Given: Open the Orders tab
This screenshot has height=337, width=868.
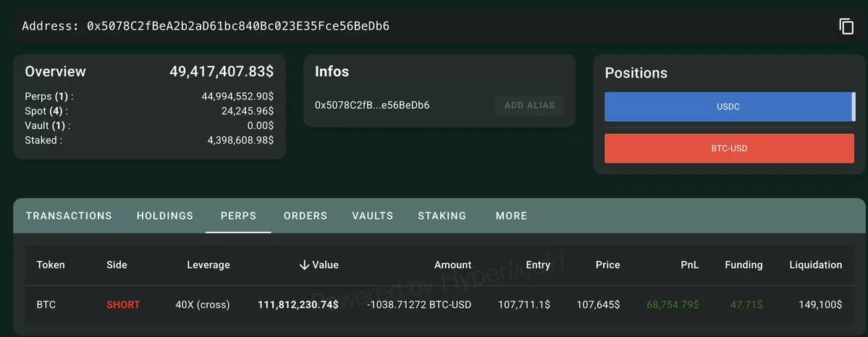Looking at the screenshot, I should coord(306,216).
